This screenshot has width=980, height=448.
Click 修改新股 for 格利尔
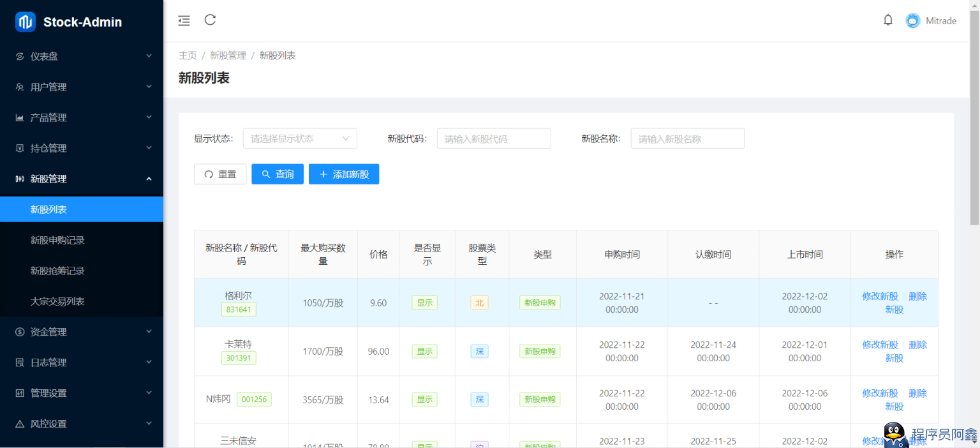[x=880, y=296]
